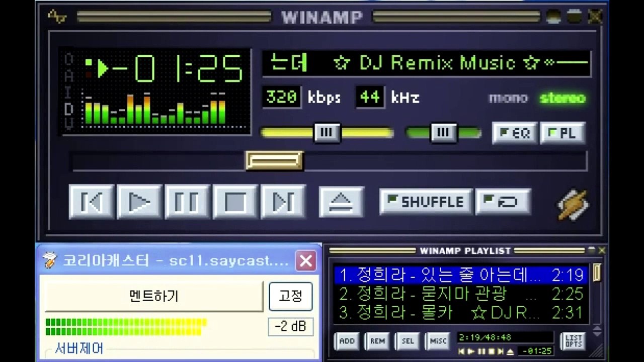The image size is (644, 362).
Task: Click the scrolling DJ Remix Music song title
Action: coord(427,63)
